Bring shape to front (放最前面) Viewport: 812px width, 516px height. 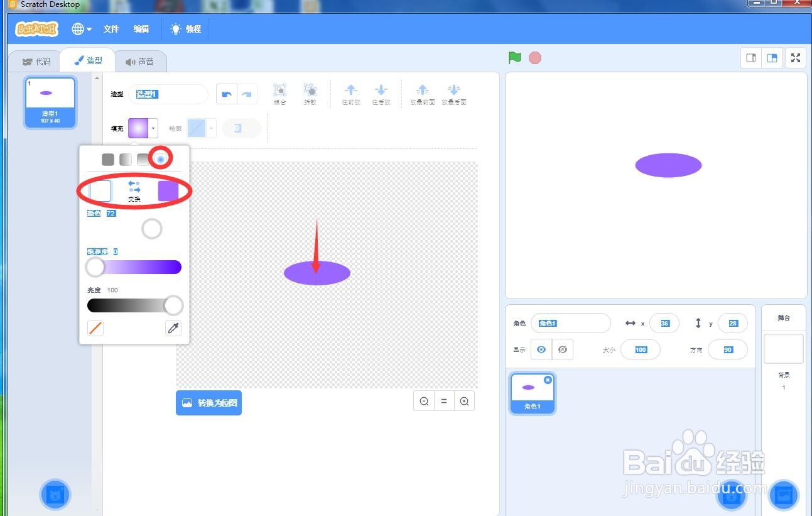click(x=423, y=94)
